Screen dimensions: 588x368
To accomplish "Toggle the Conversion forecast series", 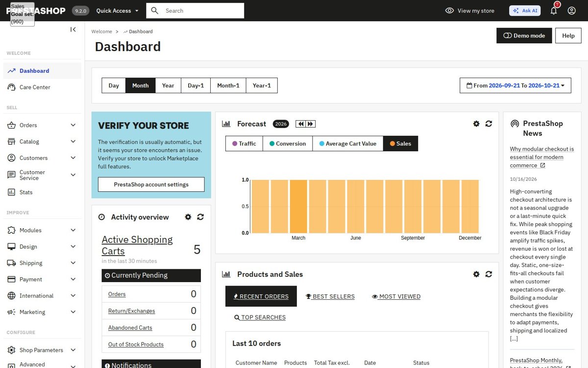I will [x=288, y=144].
